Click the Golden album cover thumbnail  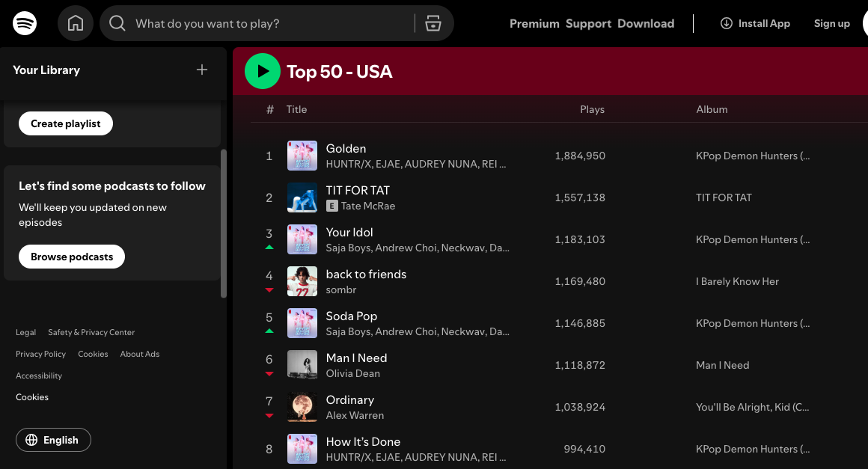(302, 156)
